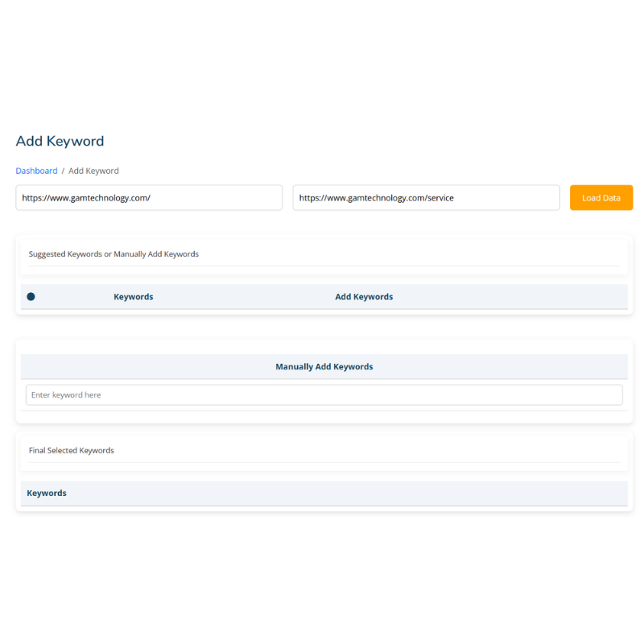
Task: Click the orange Load Data control
Action: (x=601, y=197)
